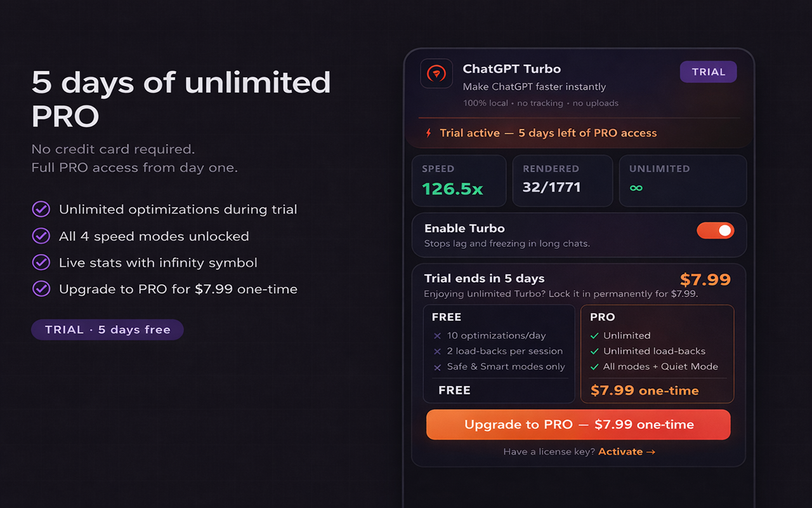The height and width of the screenshot is (508, 812).
Task: Select the FREE plan comparison card
Action: coord(499,354)
